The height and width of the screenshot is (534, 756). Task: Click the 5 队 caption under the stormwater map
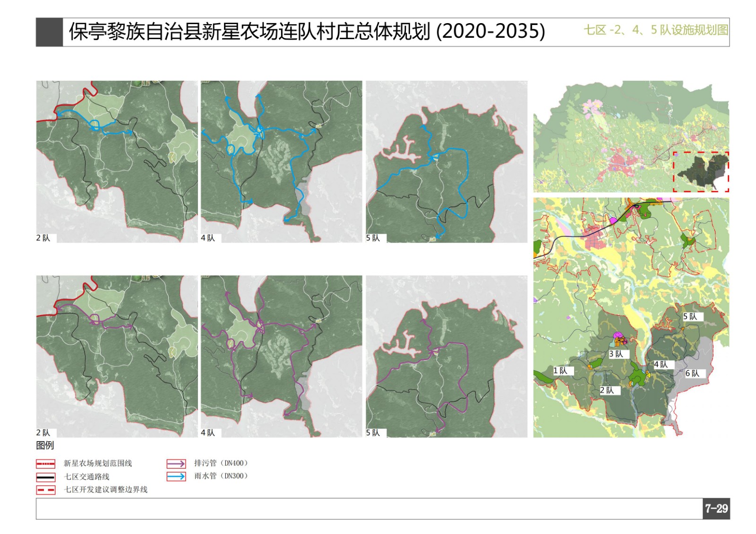(x=376, y=238)
